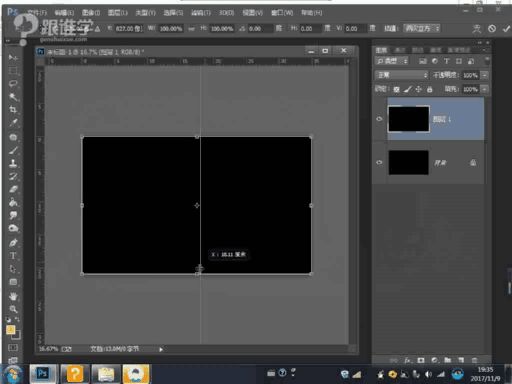Viewport: 512px width, 384px height.
Task: Toggle the link width and height icon
Action: click(x=191, y=29)
